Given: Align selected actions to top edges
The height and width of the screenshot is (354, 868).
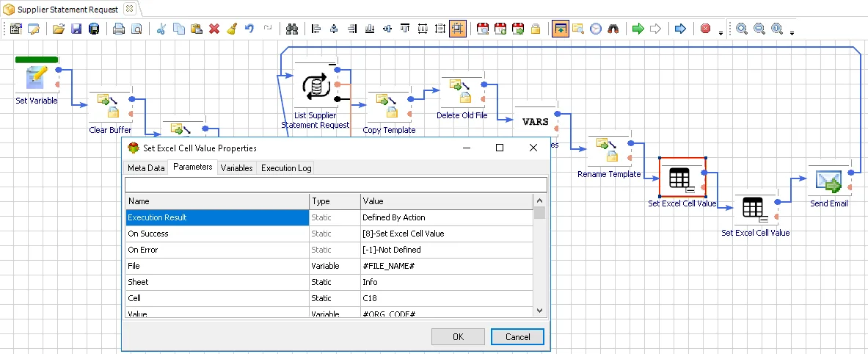Looking at the screenshot, I should (405, 29).
